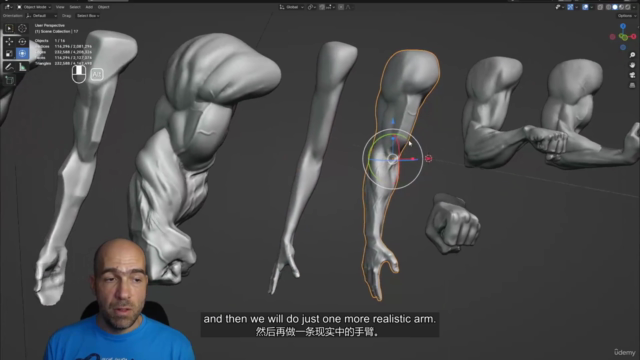Switch to solid shading

coord(615,7)
